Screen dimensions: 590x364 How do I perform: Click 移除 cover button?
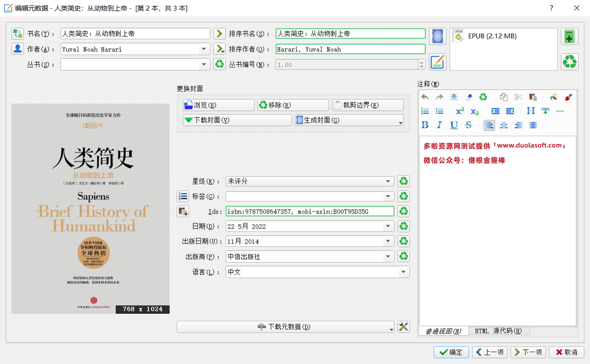(x=293, y=105)
